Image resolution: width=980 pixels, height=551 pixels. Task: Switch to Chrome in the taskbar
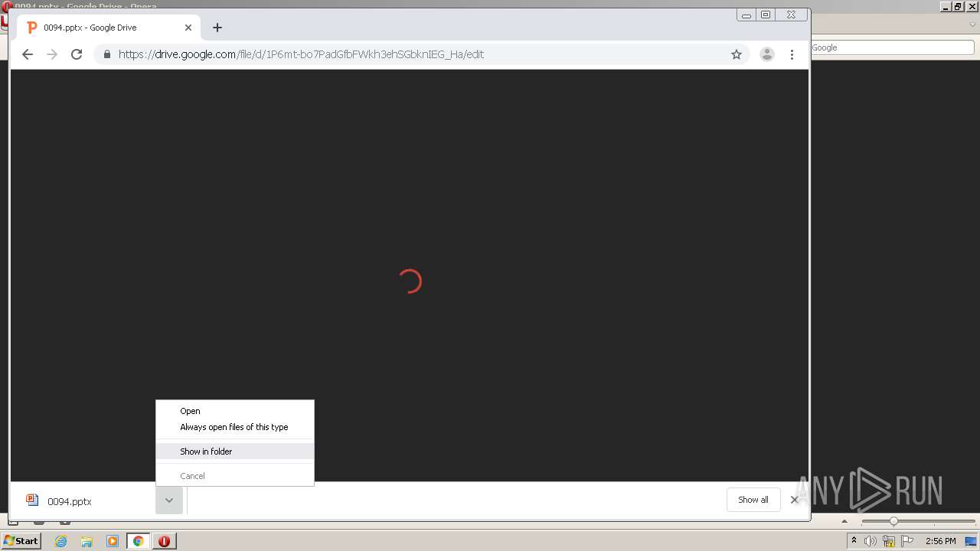coord(138,541)
